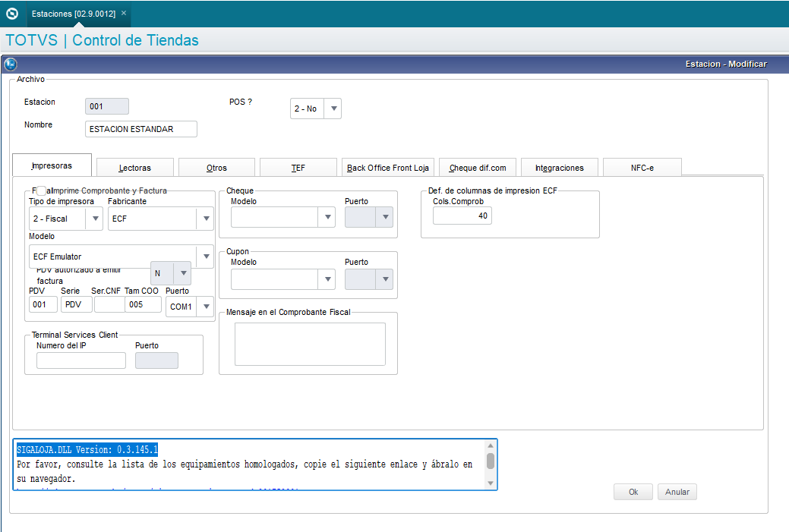
Task: Click the PDV number field
Action: tap(43, 304)
